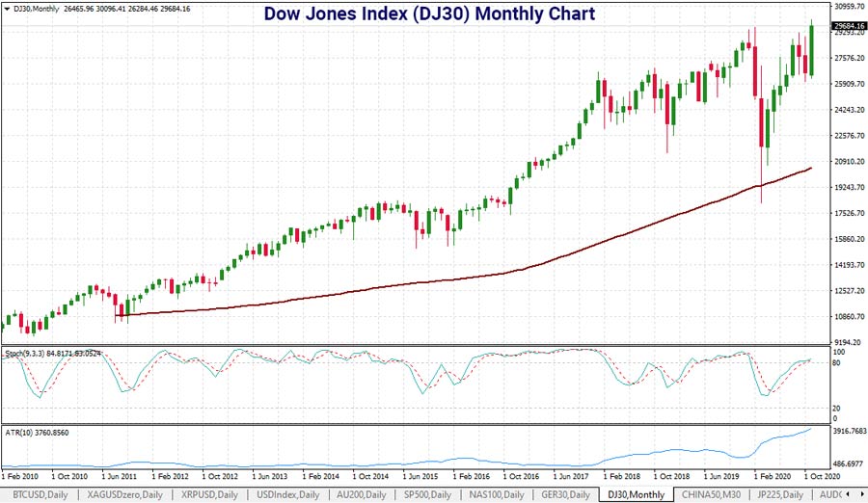This screenshot has height=503, width=868.
Task: Click the 1 Oct 2014 date label
Action: [x=370, y=476]
